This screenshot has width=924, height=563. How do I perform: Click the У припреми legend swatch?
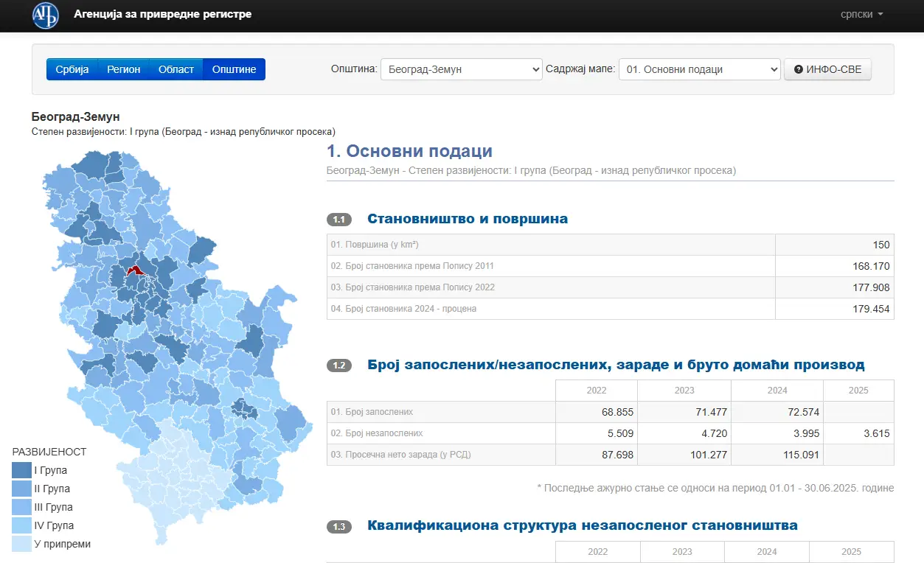pos(21,544)
